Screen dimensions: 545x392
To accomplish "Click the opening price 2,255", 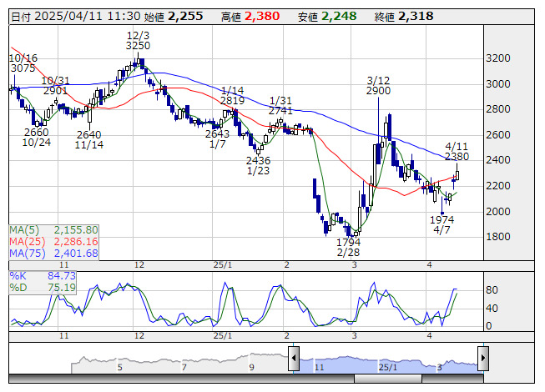I will point(185,17).
